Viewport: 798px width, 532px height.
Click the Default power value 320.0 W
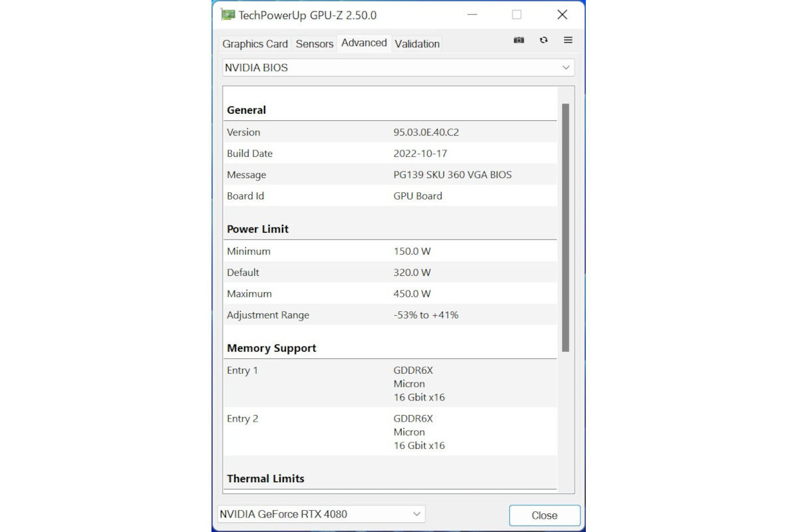tap(412, 273)
